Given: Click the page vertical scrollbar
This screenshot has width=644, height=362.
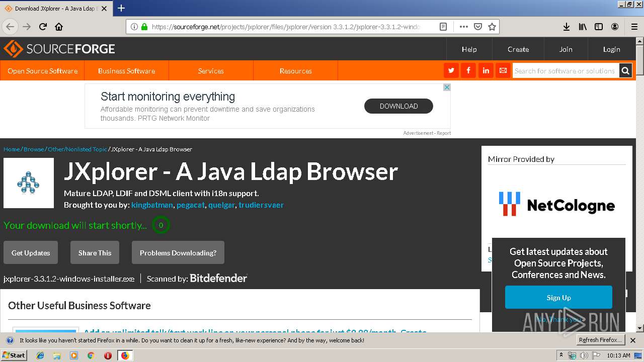Looking at the screenshot, I should [639, 185].
